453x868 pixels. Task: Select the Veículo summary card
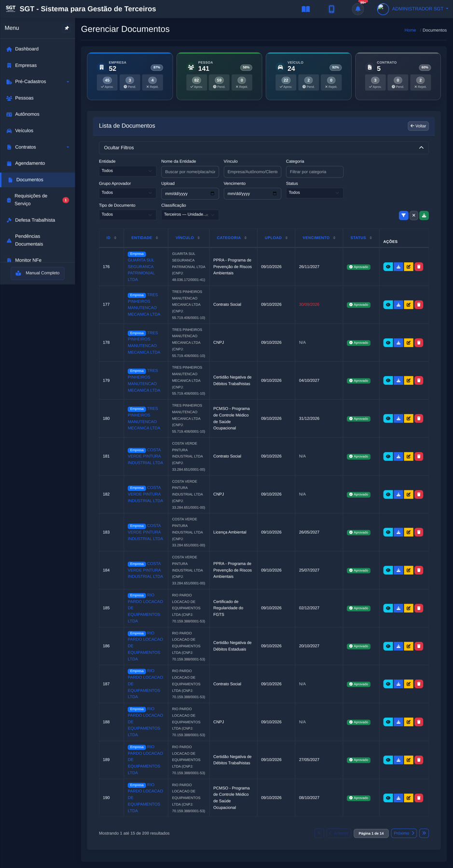click(308, 76)
